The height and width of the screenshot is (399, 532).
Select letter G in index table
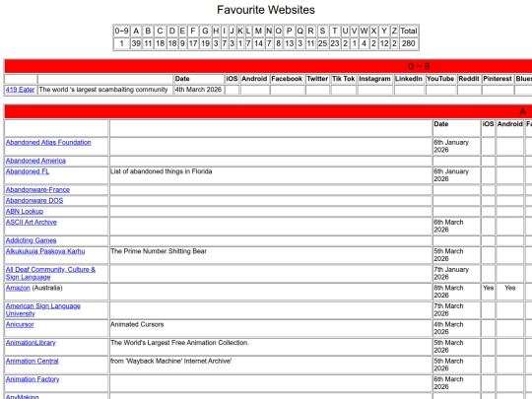pos(205,32)
